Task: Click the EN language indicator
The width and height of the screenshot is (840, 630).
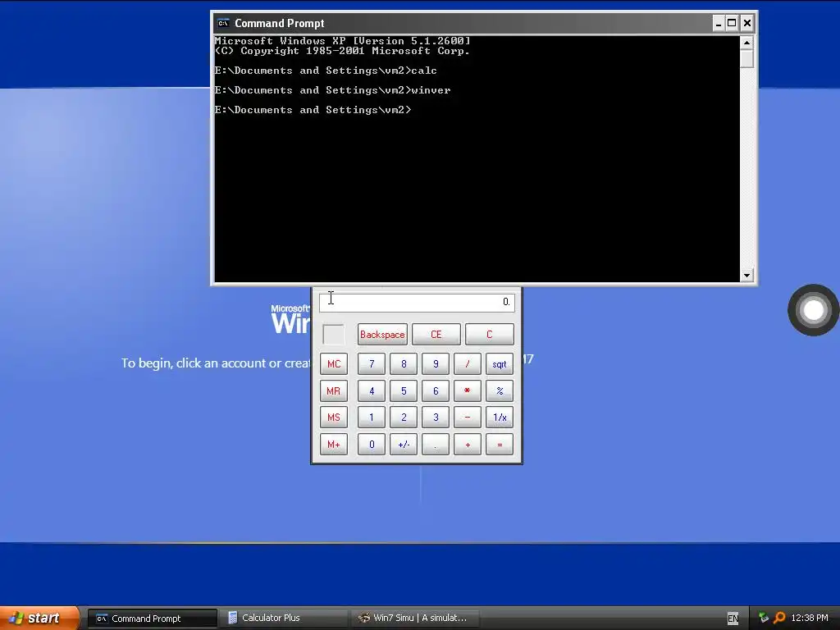Action: (733, 619)
